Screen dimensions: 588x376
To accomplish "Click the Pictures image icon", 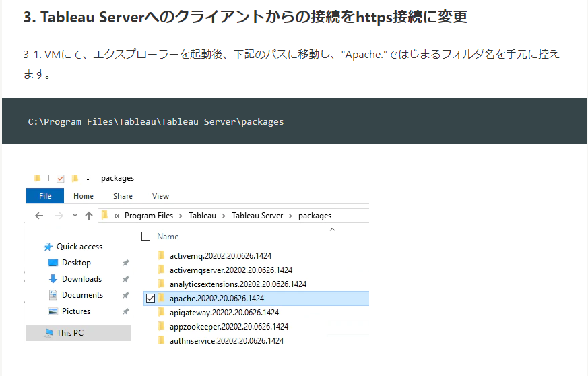I will tap(53, 311).
